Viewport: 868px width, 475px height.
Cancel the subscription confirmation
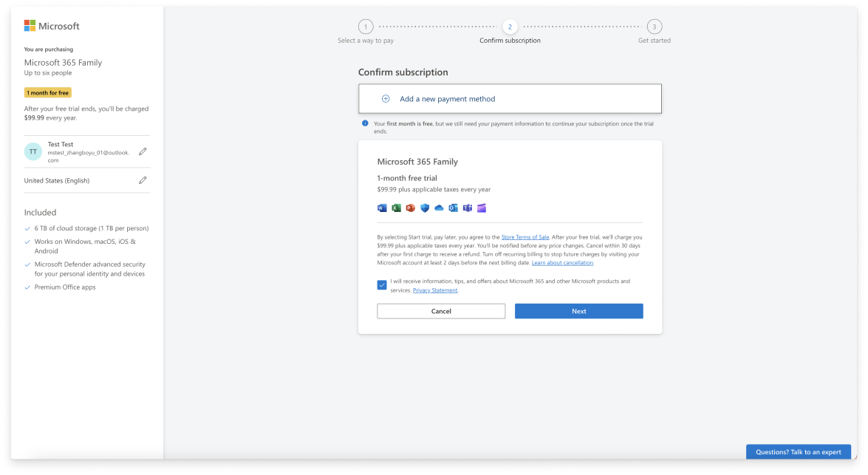pyautogui.click(x=441, y=311)
